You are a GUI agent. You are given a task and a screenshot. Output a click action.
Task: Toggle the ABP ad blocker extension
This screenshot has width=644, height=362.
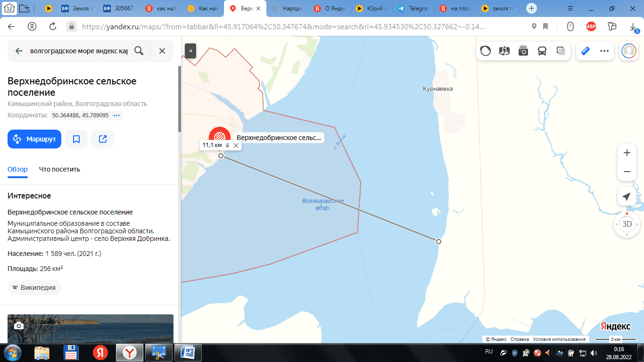(591, 26)
